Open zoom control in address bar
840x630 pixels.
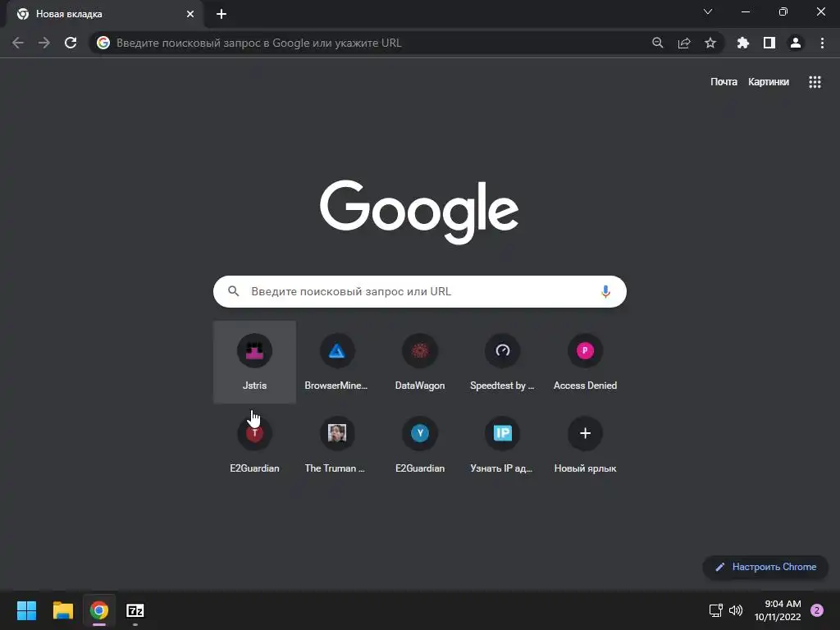(x=658, y=43)
